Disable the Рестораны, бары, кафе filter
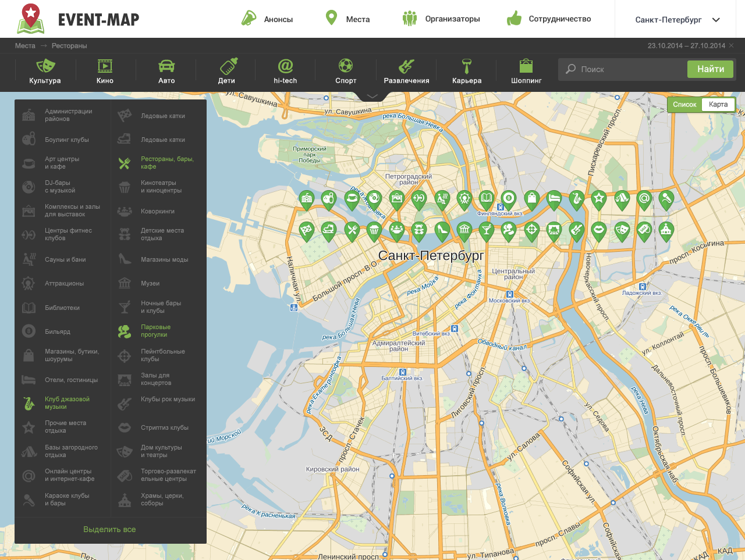The width and height of the screenshot is (745, 560). point(157,163)
